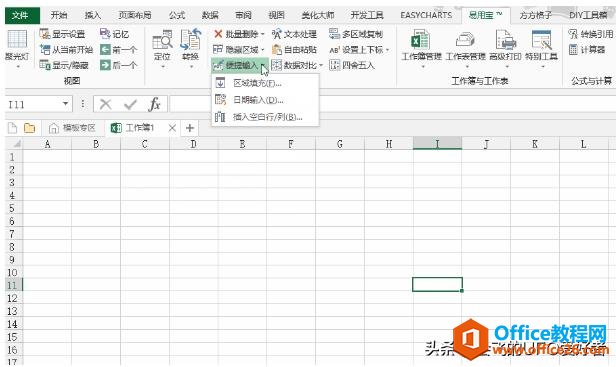616x367 pixels.
Task: Click the open folder icon
Action: 29,128
